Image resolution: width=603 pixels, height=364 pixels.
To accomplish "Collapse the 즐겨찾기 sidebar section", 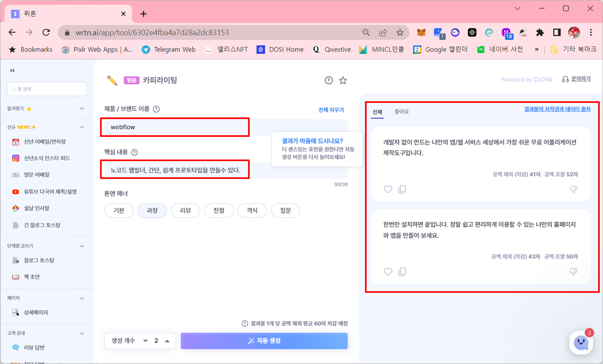I will tap(82, 109).
